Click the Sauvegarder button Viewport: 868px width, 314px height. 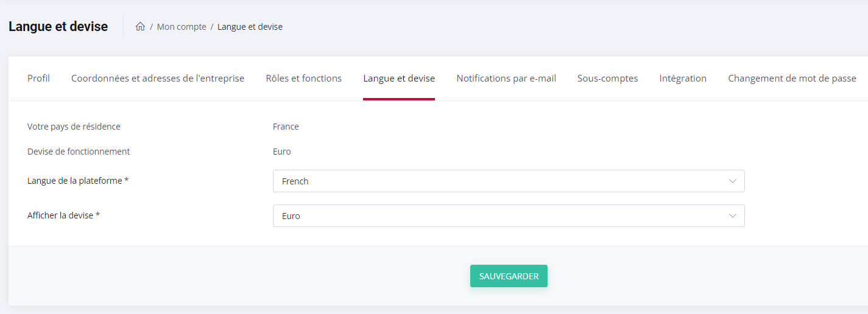coord(509,276)
